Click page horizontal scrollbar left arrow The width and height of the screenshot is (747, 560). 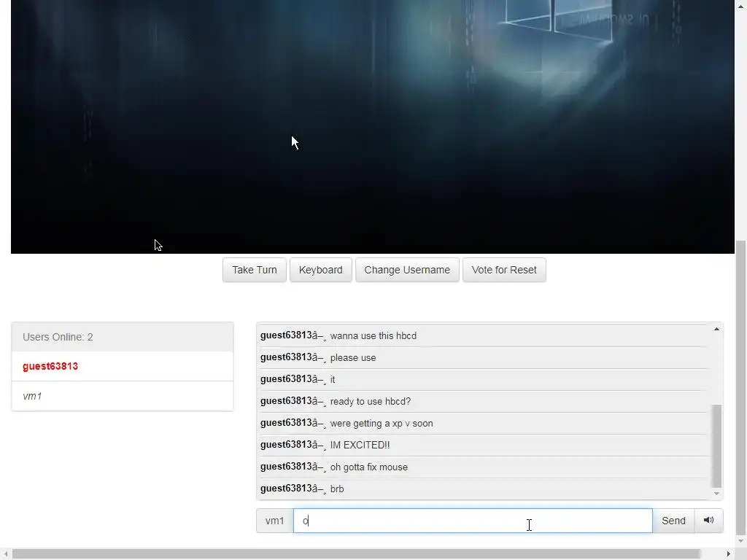pos(5,554)
